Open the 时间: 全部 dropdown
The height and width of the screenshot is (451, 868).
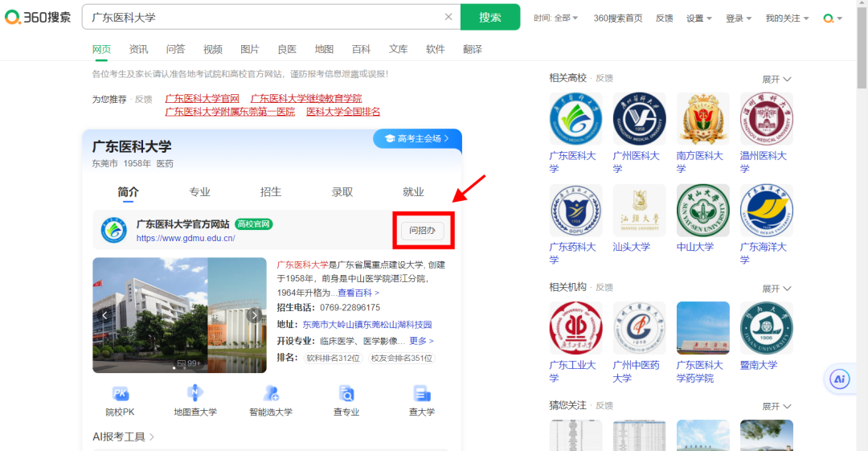(556, 18)
